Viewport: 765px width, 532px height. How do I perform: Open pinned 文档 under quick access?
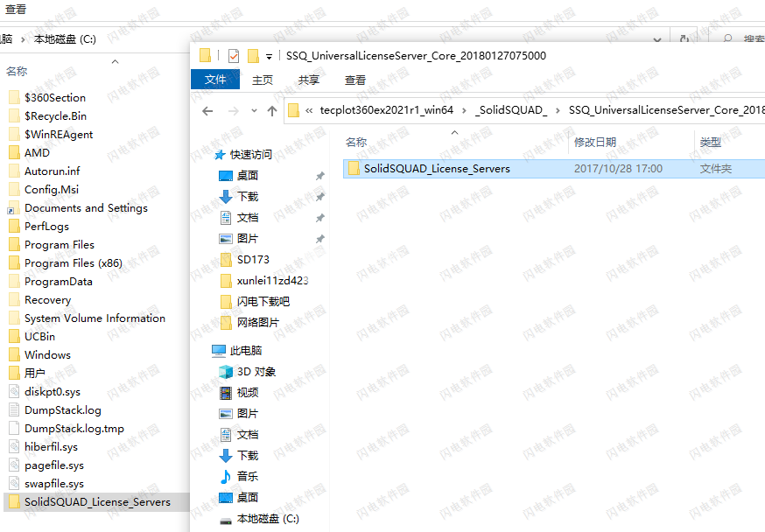click(x=239, y=218)
